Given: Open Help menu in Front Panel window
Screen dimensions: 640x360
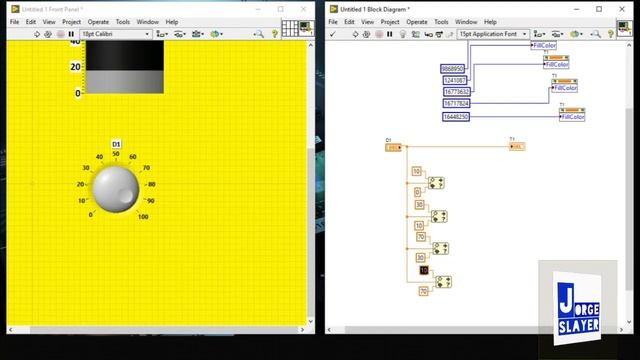Looking at the screenshot, I should 171,22.
